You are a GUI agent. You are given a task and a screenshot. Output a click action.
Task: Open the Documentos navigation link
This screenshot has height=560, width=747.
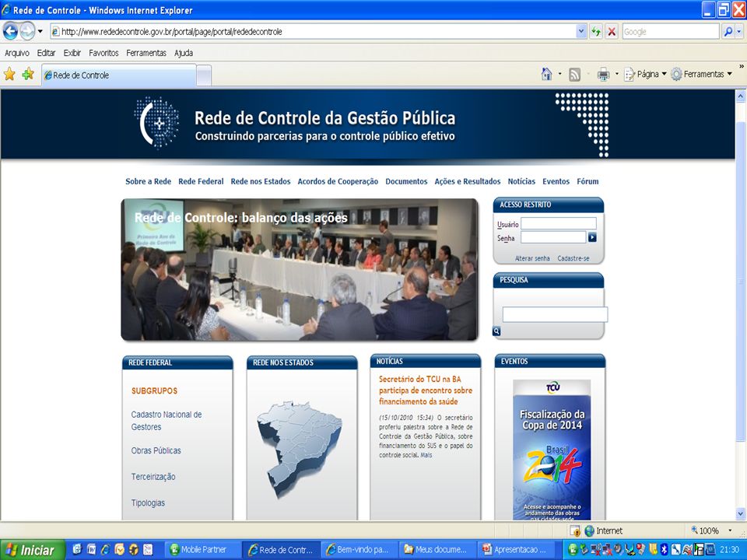pos(406,181)
